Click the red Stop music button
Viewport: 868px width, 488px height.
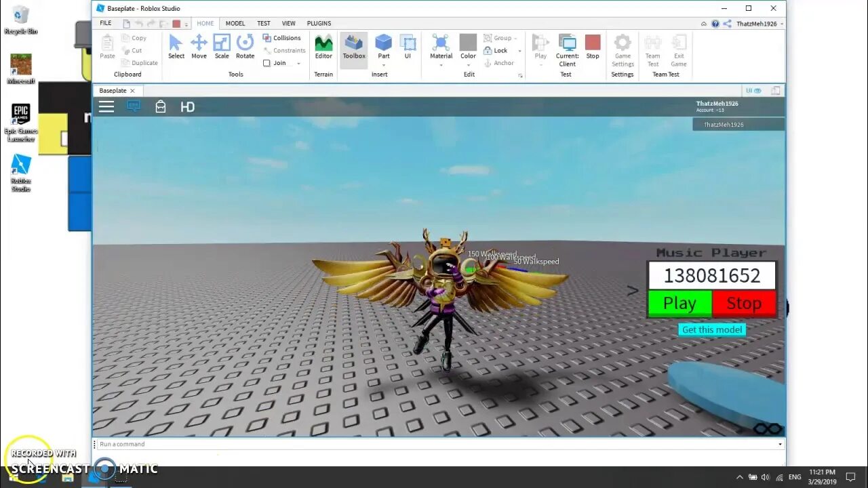[744, 304]
